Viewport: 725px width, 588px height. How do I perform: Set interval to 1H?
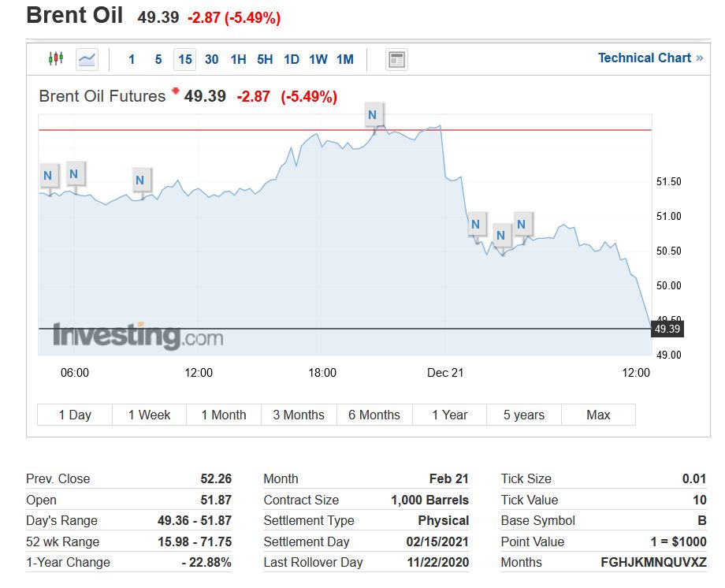239,59
